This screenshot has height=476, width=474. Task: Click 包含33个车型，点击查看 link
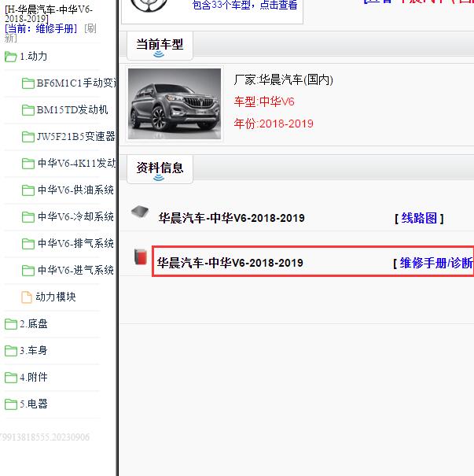pyautogui.click(x=245, y=6)
